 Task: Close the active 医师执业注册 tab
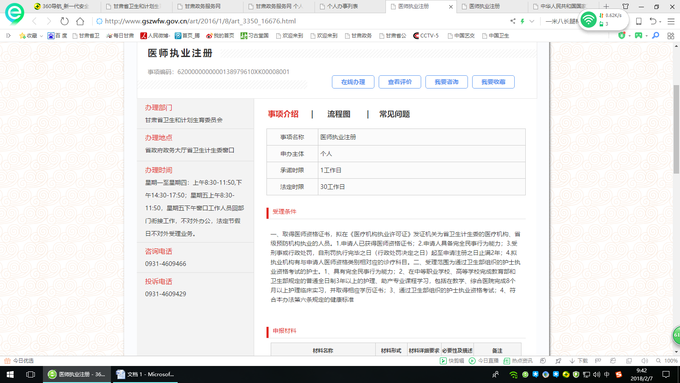451,7
